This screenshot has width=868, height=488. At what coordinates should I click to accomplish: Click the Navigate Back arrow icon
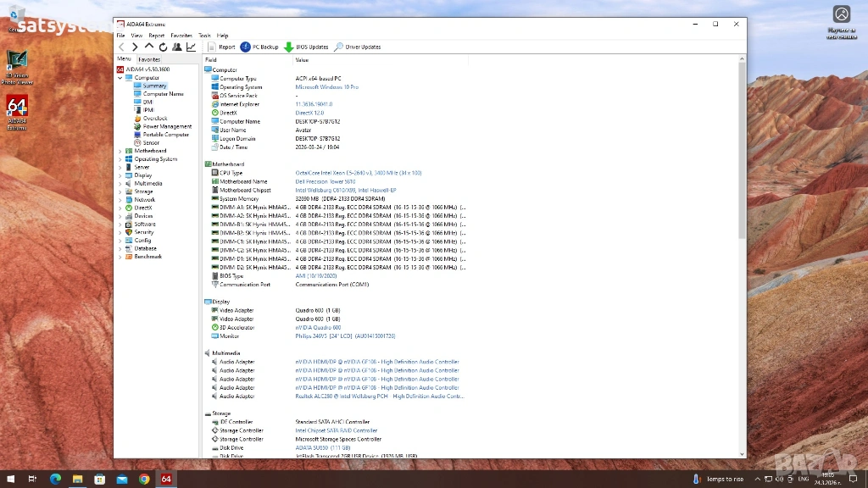[x=121, y=47]
